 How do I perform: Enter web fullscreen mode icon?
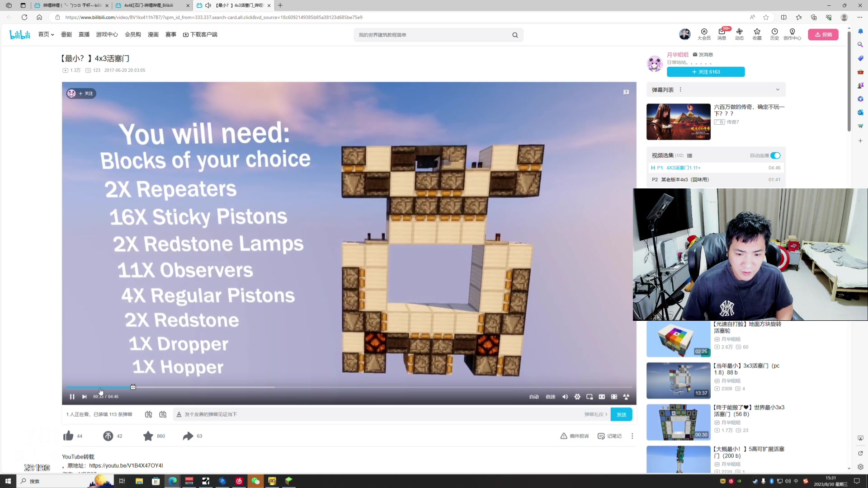point(614,397)
